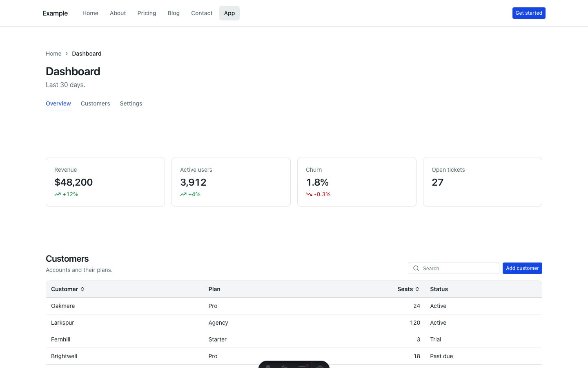The width and height of the screenshot is (588, 368).
Task: Click the Add customer button
Action: pos(522,268)
